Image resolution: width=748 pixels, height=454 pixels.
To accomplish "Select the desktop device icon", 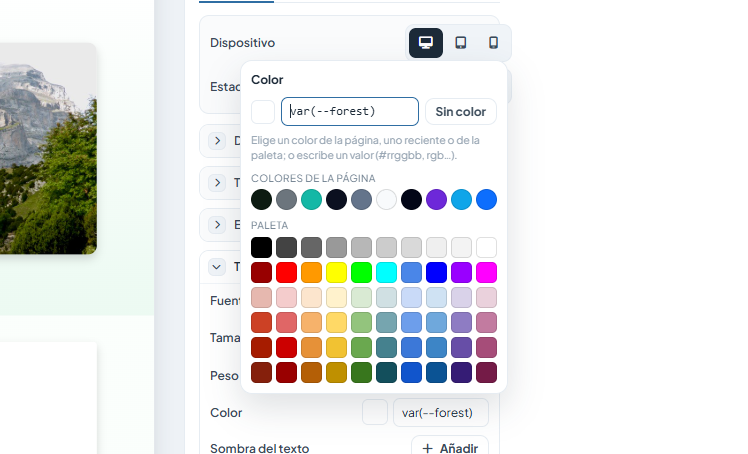I will [x=426, y=43].
